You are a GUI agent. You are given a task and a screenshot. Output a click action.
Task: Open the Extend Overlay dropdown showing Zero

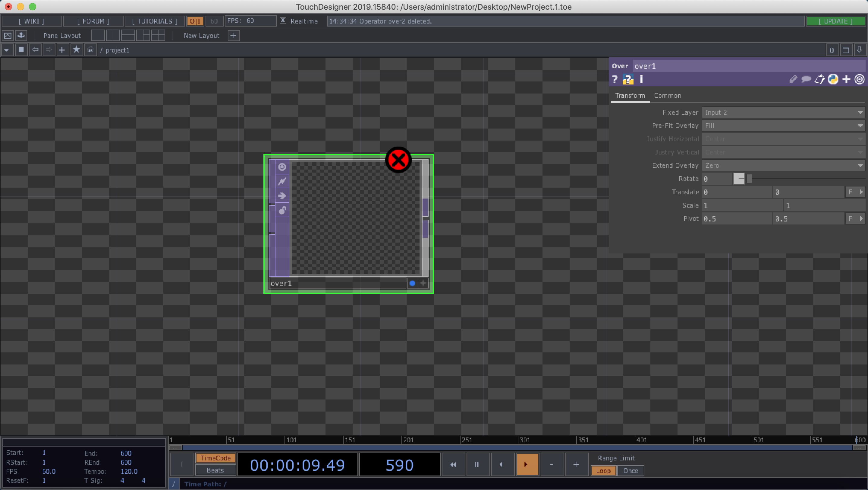[782, 165]
